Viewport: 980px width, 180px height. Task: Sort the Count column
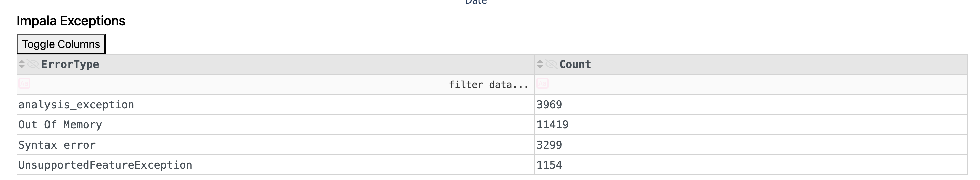(540, 64)
